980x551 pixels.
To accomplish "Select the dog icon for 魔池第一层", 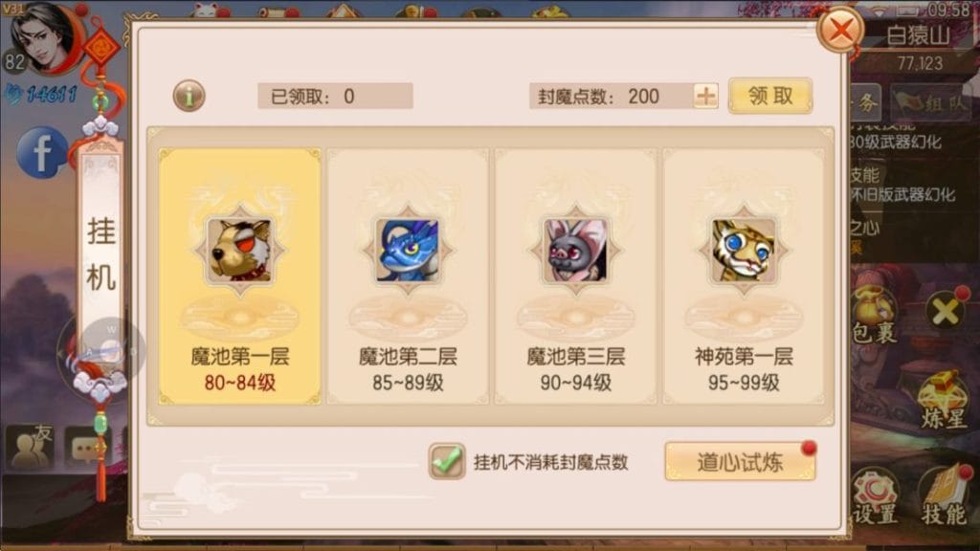I will [240, 250].
